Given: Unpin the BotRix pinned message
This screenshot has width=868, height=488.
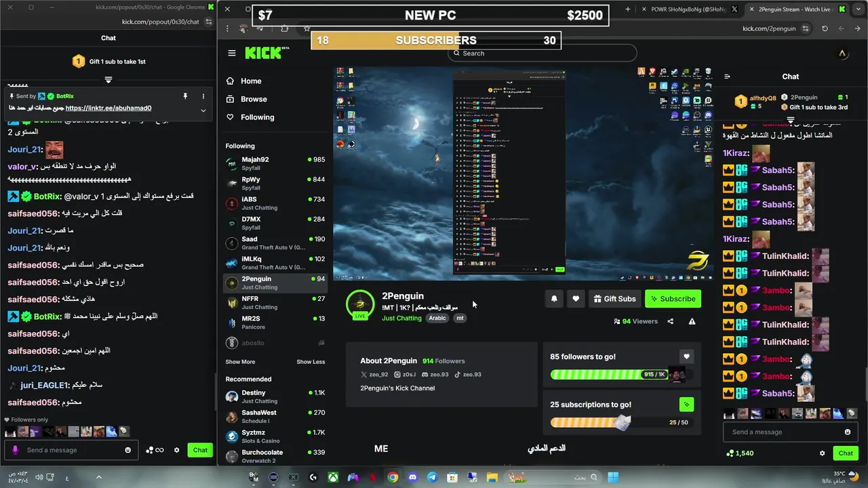Looking at the screenshot, I should click(x=185, y=96).
